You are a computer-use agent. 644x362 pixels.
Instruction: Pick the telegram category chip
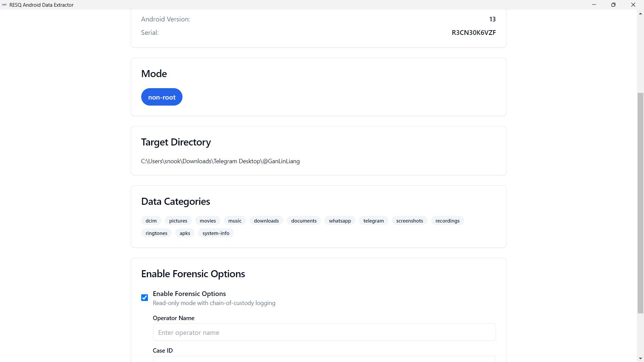pyautogui.click(x=373, y=221)
